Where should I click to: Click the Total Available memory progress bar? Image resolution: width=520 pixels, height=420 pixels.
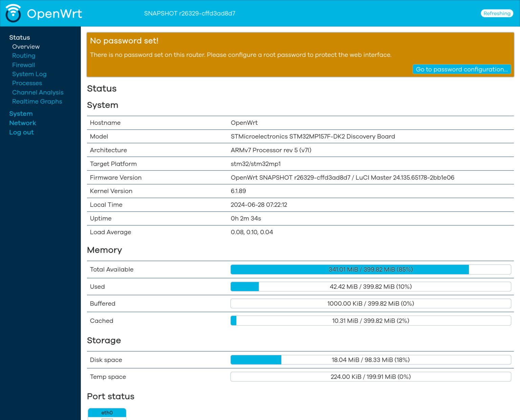click(x=371, y=269)
